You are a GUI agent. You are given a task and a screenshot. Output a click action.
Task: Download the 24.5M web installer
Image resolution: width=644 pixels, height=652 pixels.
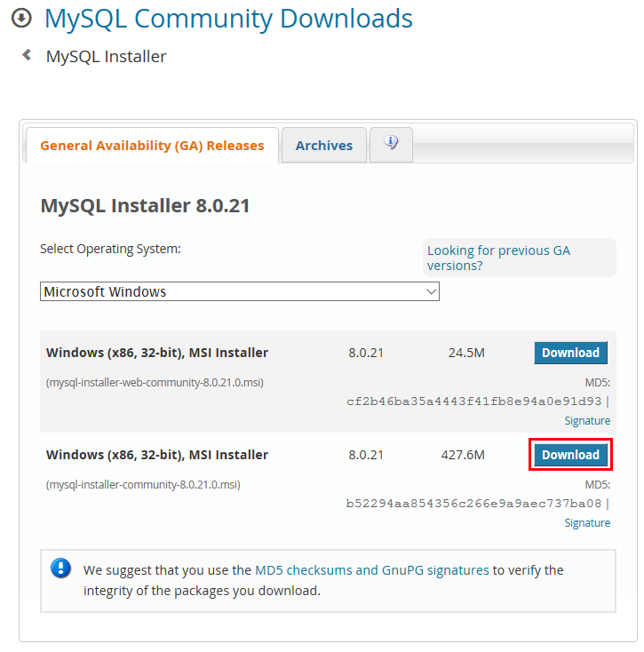click(x=570, y=353)
